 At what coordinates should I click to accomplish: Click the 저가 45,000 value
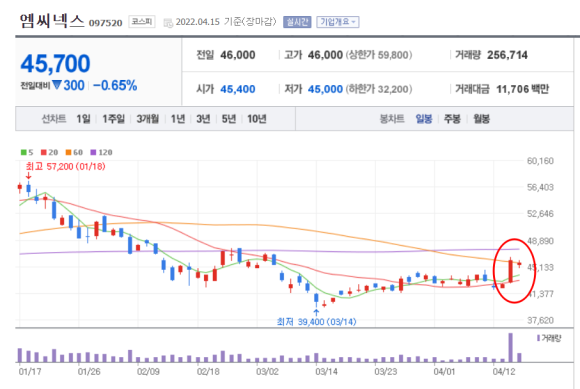point(325,89)
